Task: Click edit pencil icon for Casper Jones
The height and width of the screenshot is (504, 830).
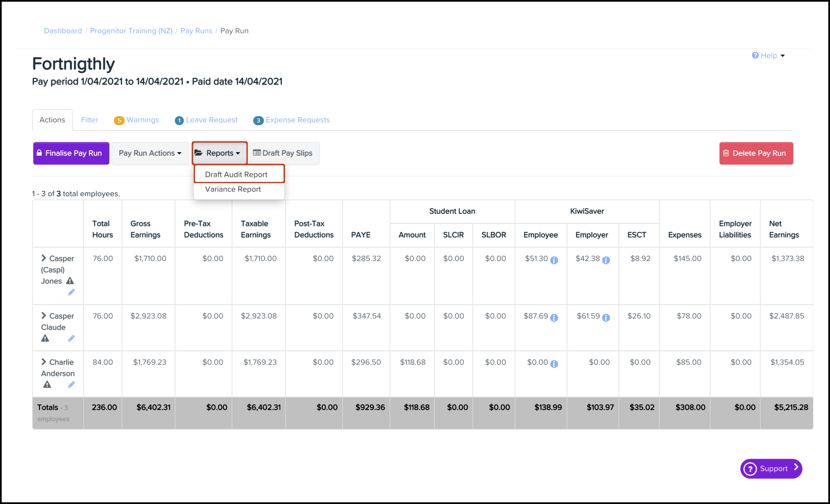Action: [x=71, y=292]
